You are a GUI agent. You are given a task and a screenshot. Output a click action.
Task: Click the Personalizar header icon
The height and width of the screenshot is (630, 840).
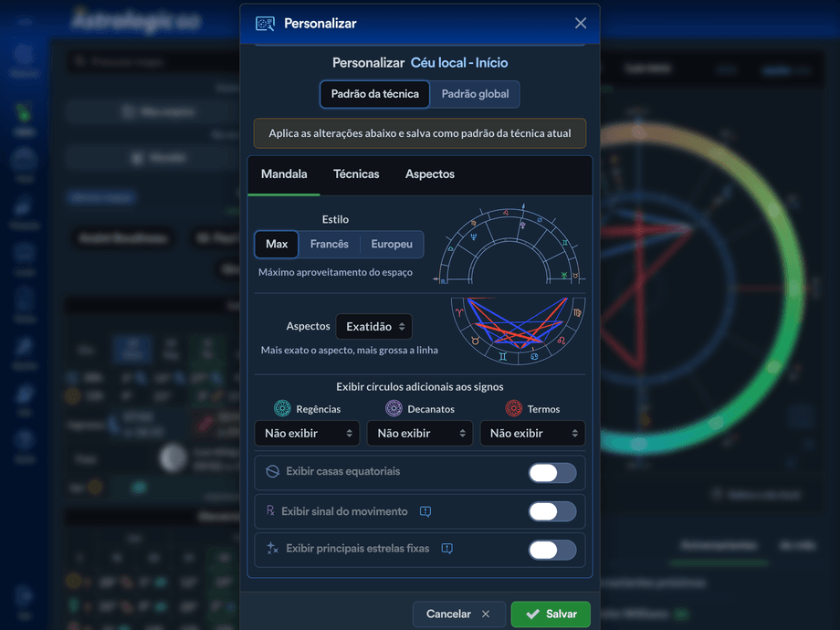tap(265, 24)
